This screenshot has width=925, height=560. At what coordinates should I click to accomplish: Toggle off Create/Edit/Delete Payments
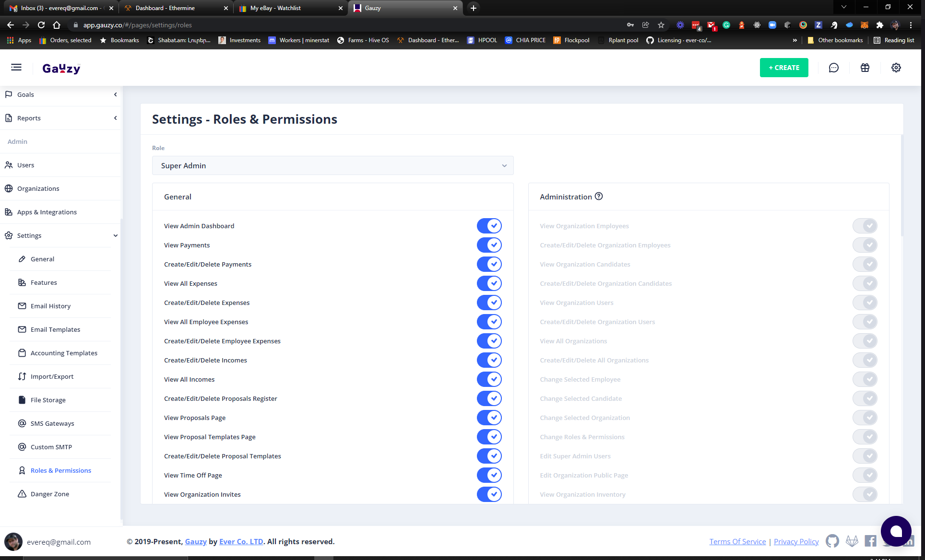pyautogui.click(x=489, y=264)
